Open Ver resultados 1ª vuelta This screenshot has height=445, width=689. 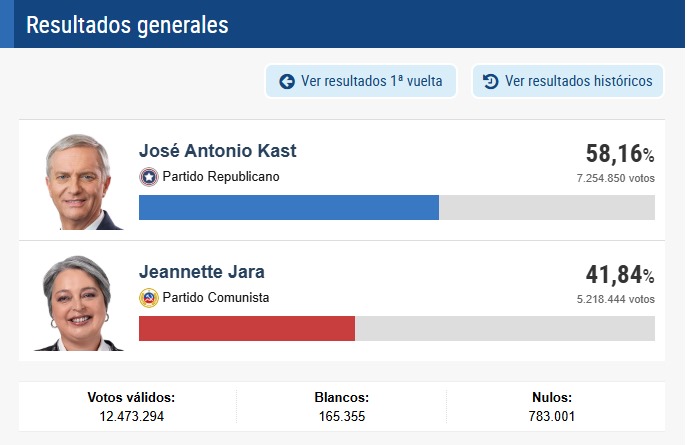coord(360,81)
